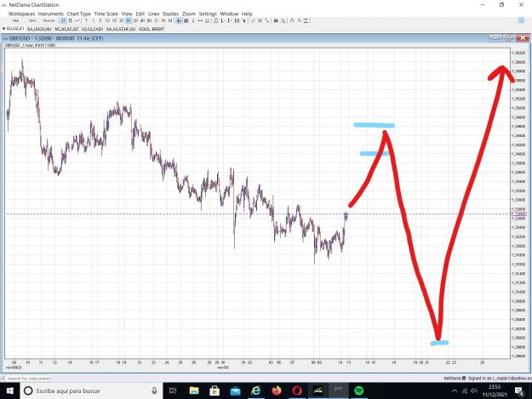Show hidden system tray icons
Image resolution: width=532 pixels, height=399 pixels.
454,390
